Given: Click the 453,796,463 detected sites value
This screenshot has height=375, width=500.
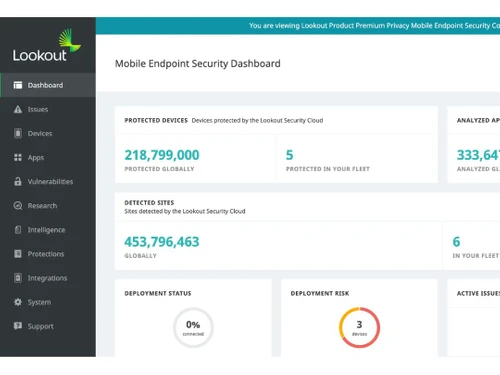Looking at the screenshot, I should 162,242.
